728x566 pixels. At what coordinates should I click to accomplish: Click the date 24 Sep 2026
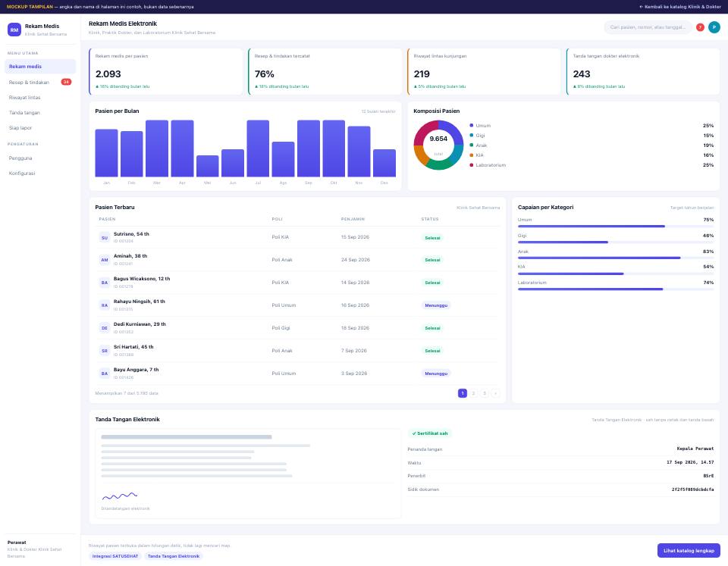pos(356,260)
